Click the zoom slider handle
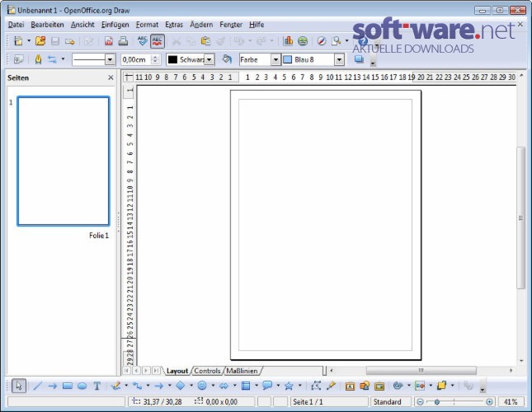This screenshot has height=412, width=532. 437,402
